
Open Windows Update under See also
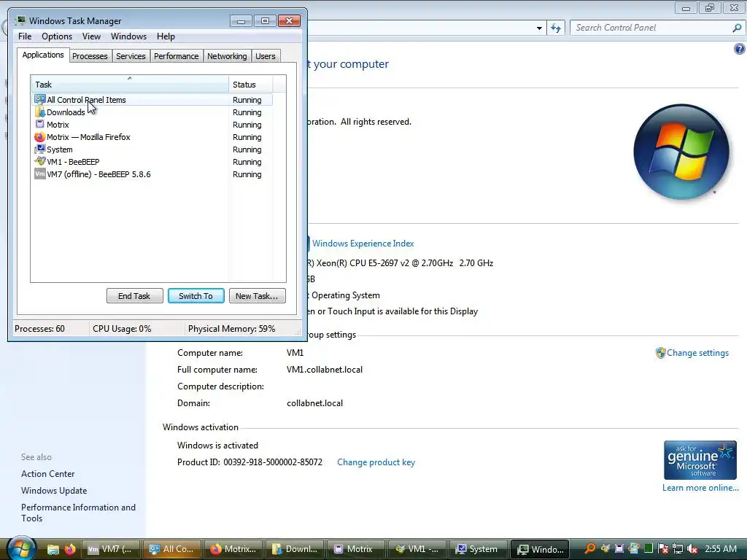[54, 491]
